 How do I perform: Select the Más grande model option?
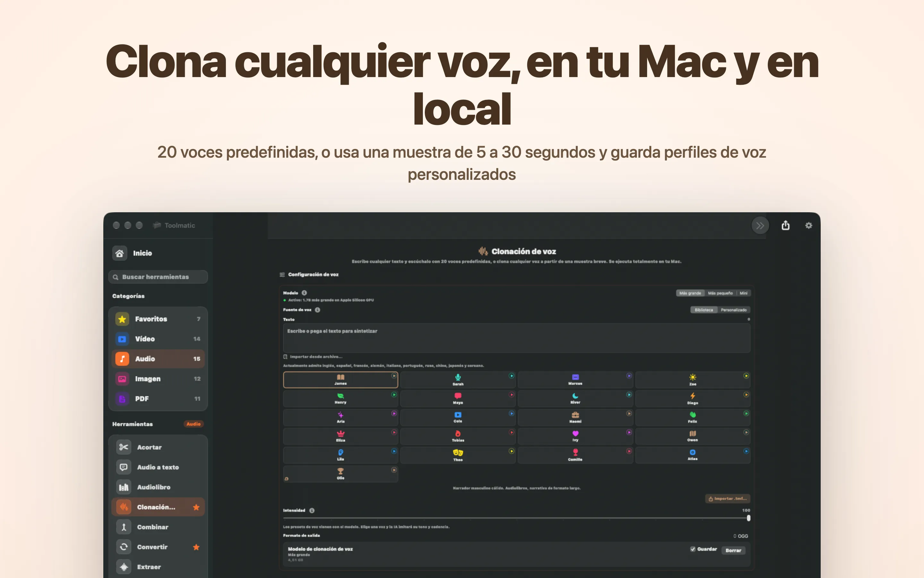point(690,293)
